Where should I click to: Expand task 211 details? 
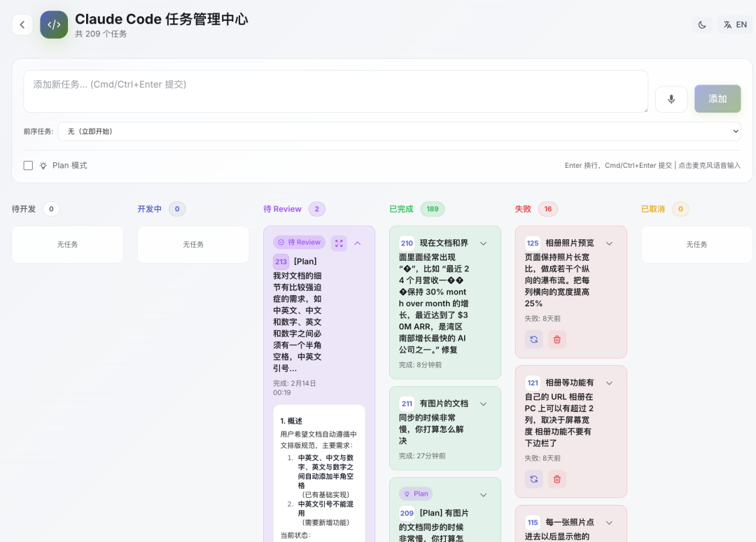(x=483, y=404)
